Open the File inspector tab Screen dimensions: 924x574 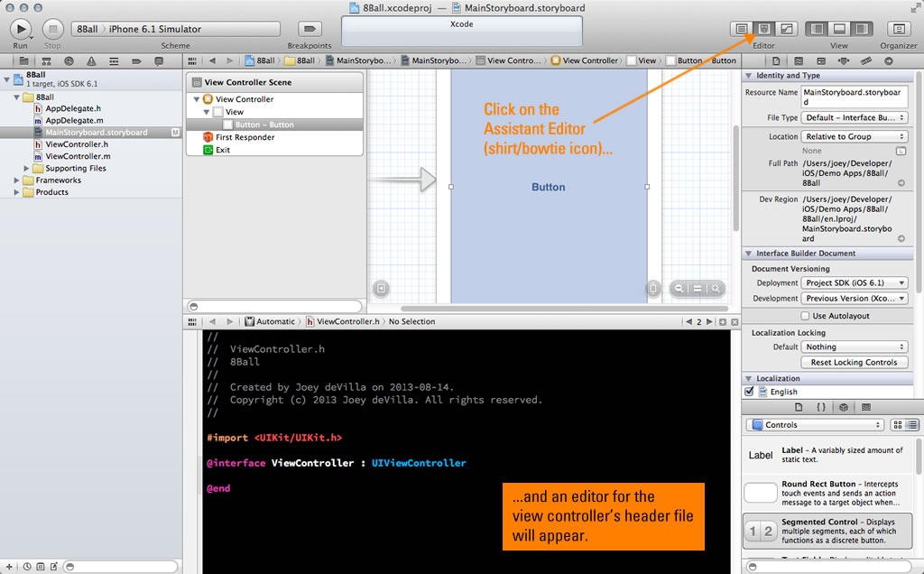pyautogui.click(x=776, y=60)
